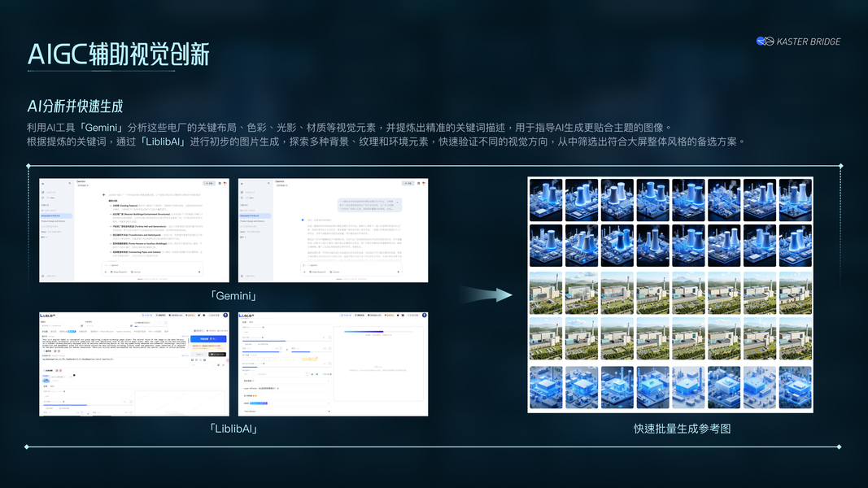Click Canvas button in right Gemini input
868x488 pixels.
(334, 272)
